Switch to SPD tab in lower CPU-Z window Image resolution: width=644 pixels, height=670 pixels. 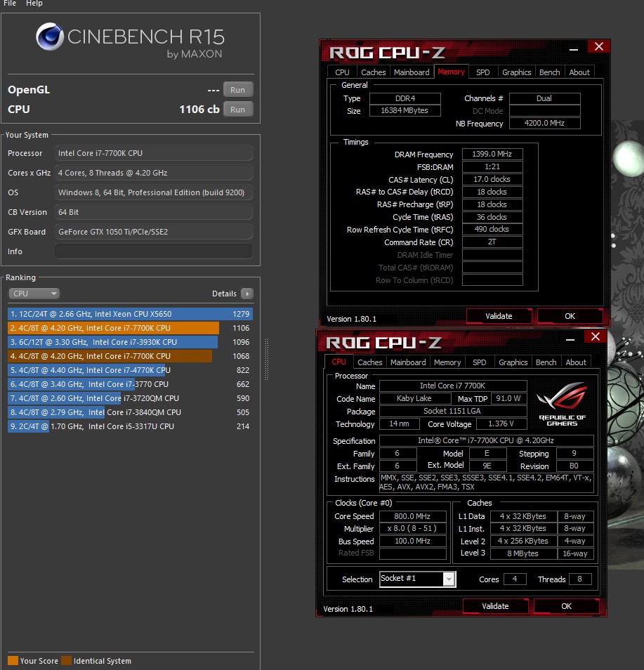coord(480,362)
